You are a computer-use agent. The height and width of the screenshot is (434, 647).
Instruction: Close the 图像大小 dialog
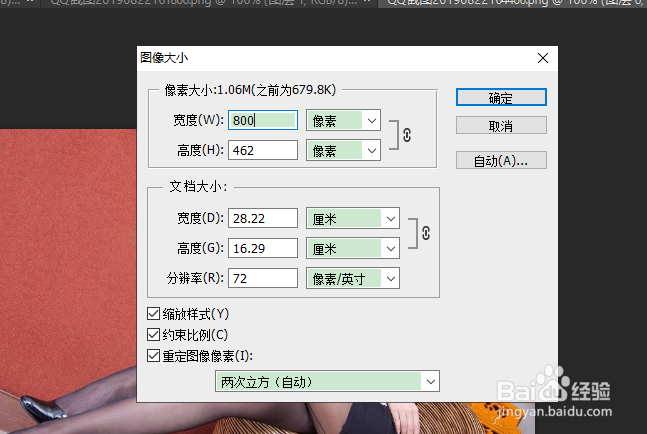pyautogui.click(x=543, y=58)
